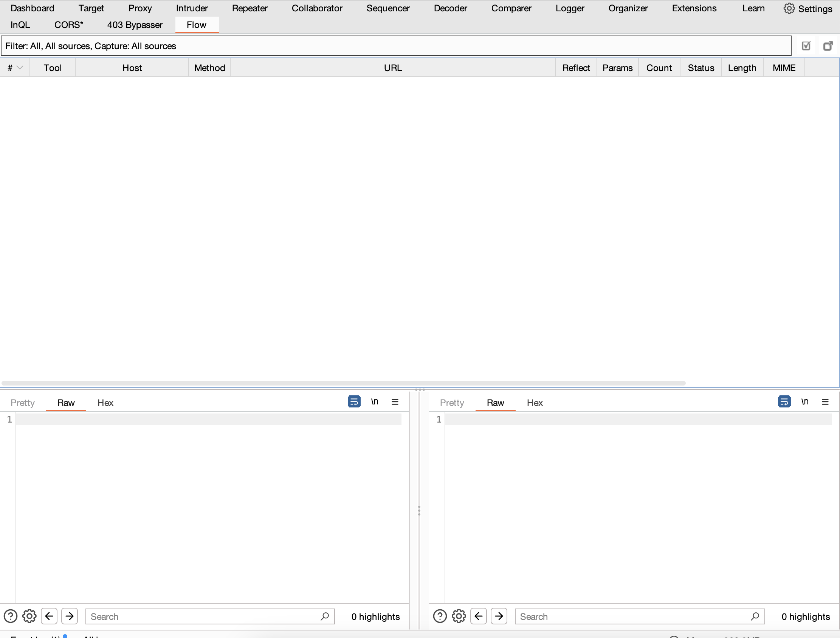This screenshot has height=638, width=840.
Task: Open Flow in a separate window icon
Action: (828, 46)
